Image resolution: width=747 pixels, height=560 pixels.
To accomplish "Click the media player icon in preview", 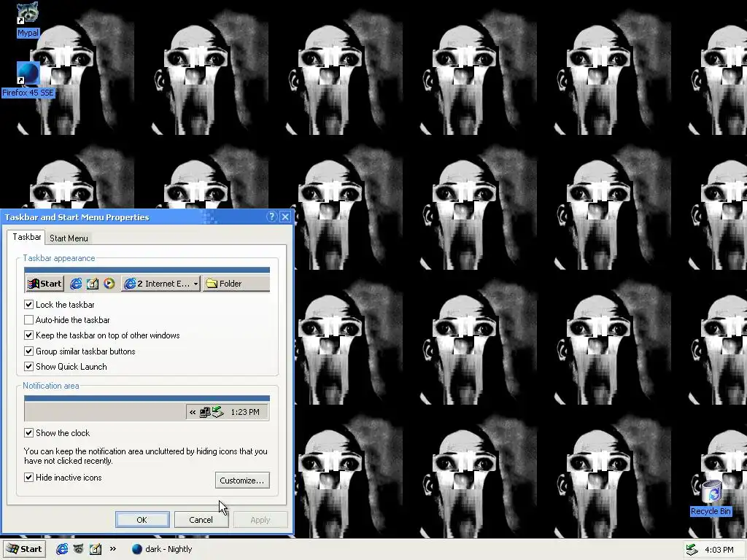I will pos(109,284).
